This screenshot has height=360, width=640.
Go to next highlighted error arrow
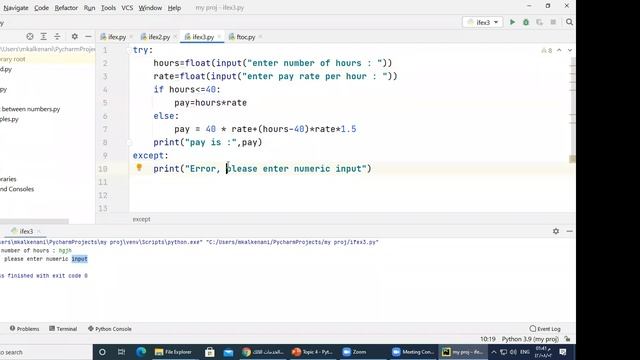click(x=569, y=50)
